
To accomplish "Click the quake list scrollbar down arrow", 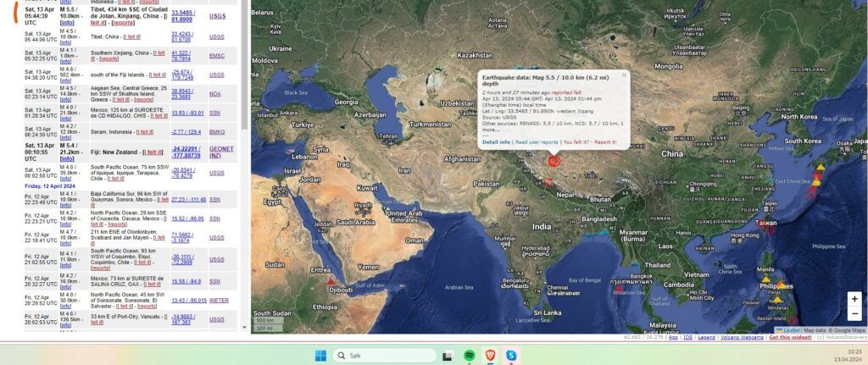I will click(x=245, y=328).
